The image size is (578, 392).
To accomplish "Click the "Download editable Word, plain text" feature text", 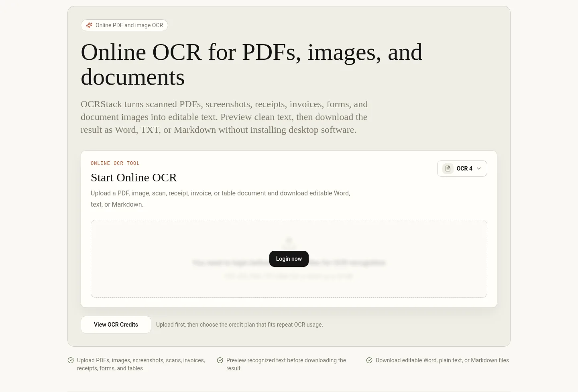I will (442, 360).
